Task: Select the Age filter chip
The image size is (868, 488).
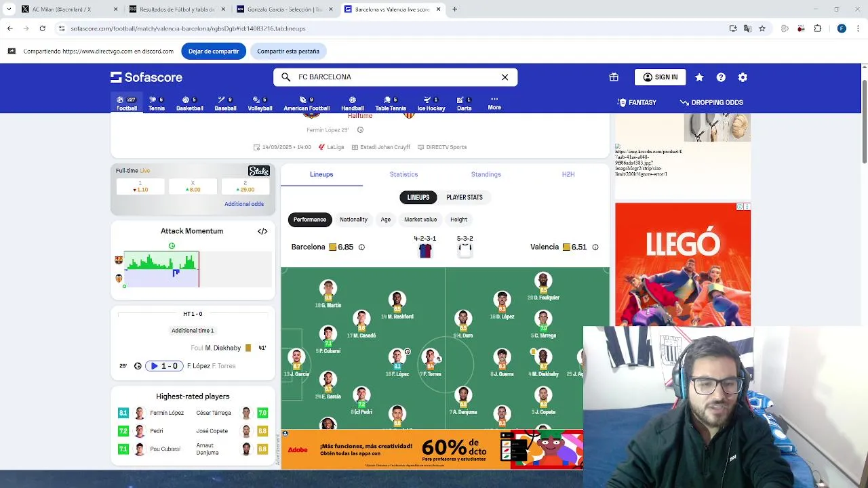Action: (x=386, y=220)
